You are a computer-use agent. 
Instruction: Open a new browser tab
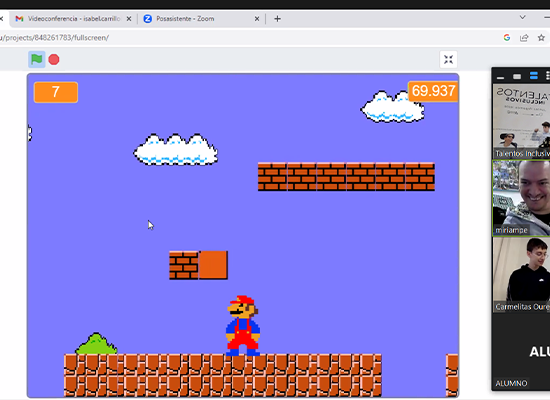[x=277, y=19]
